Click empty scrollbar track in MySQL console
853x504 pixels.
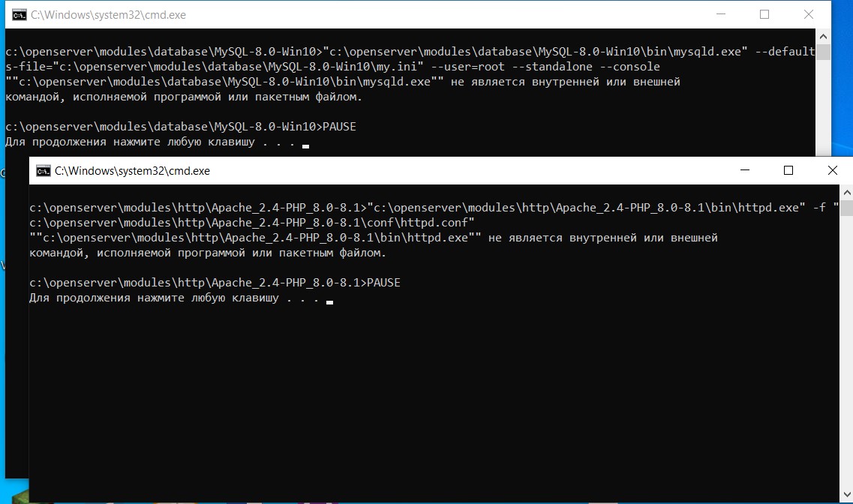pos(823,105)
